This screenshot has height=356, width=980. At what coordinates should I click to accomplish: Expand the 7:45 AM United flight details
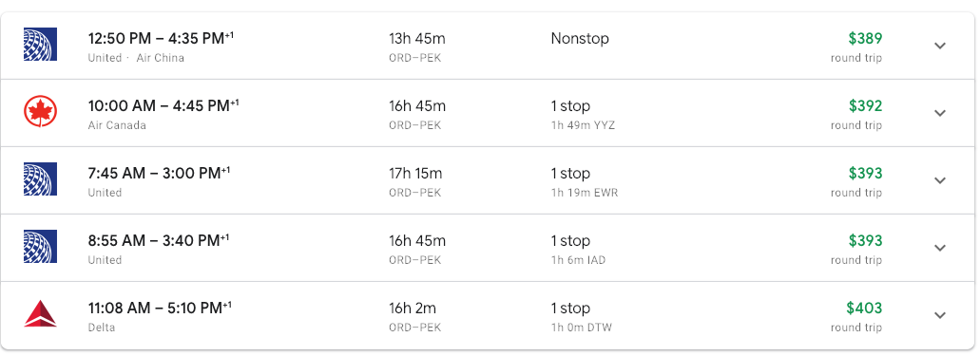(x=939, y=180)
